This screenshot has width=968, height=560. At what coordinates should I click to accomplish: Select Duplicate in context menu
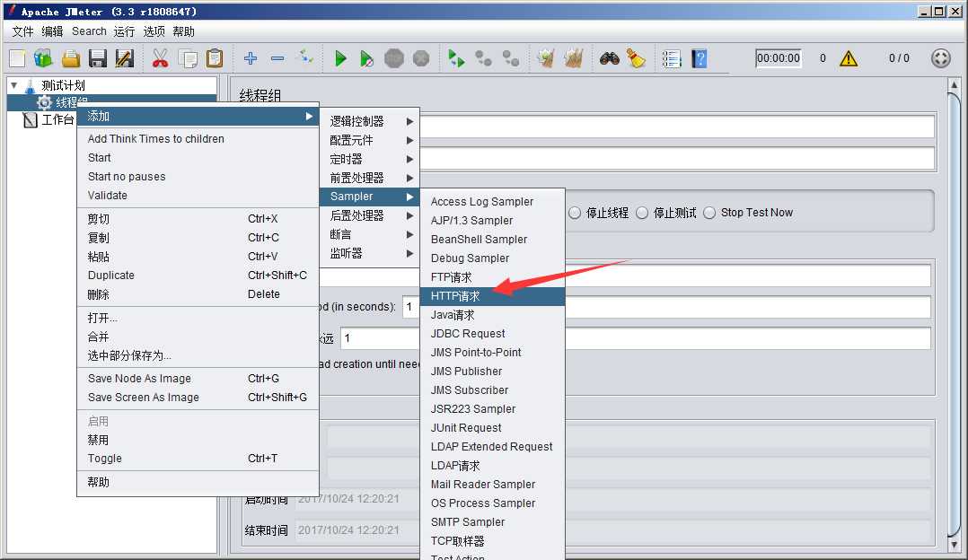(x=198, y=276)
